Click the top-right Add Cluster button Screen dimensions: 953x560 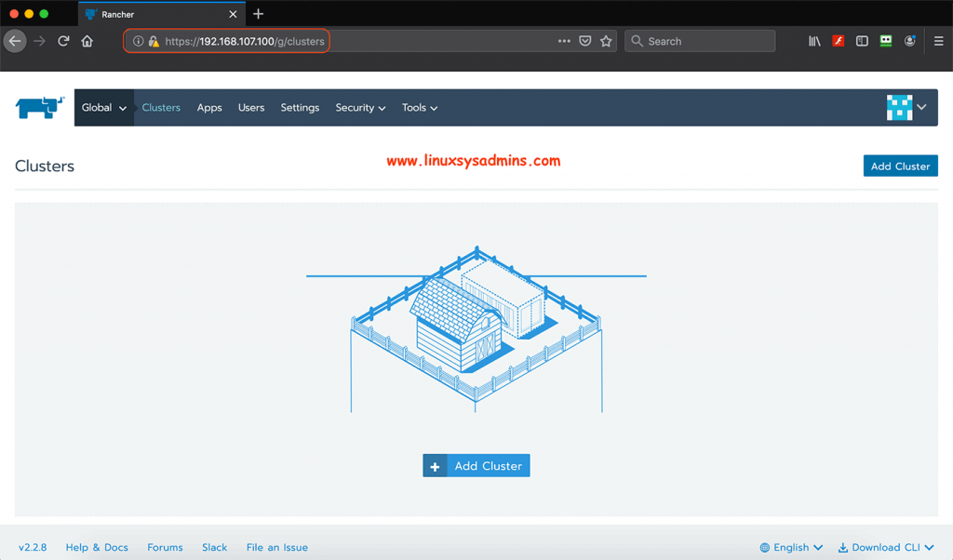pos(900,166)
